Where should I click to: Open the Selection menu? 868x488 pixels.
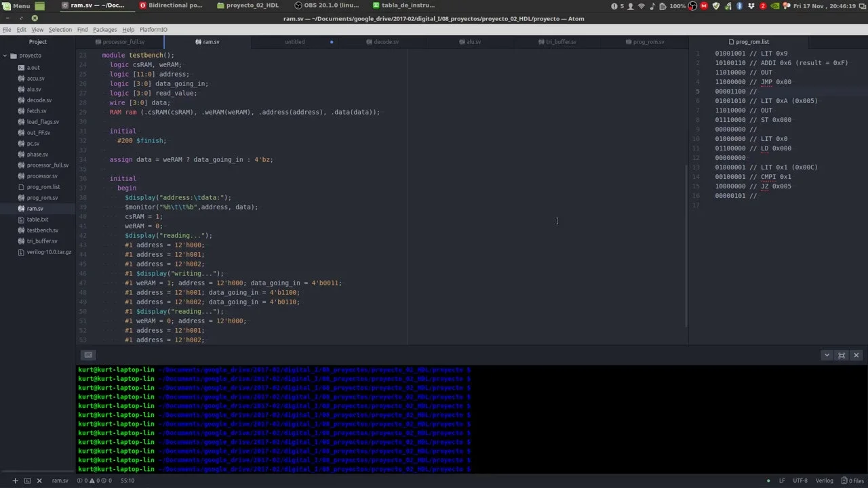click(x=60, y=30)
